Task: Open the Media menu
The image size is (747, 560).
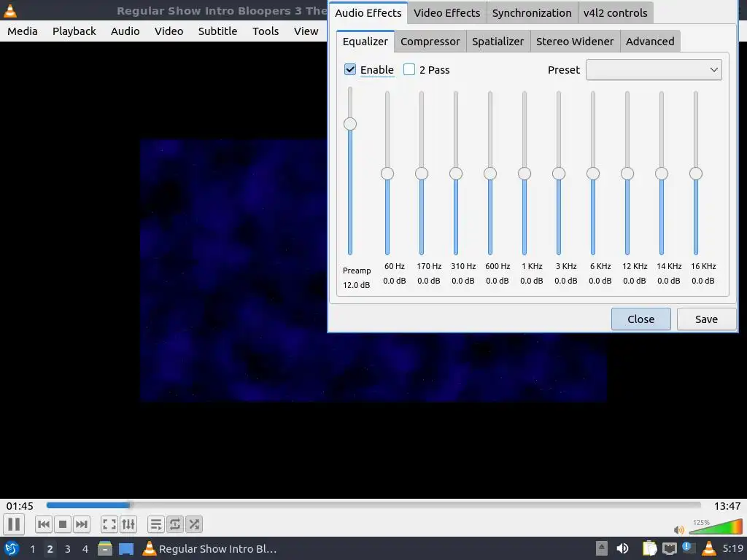Action: (23, 31)
